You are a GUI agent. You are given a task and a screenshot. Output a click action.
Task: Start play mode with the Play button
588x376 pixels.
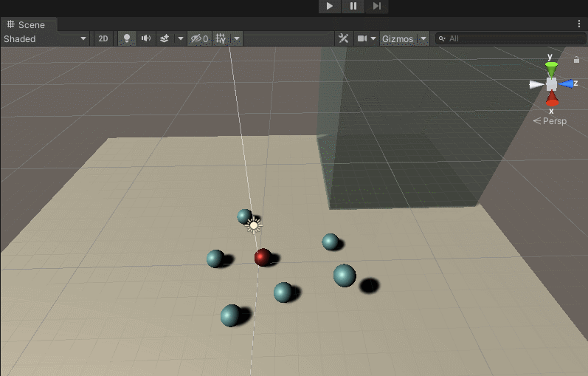point(330,6)
